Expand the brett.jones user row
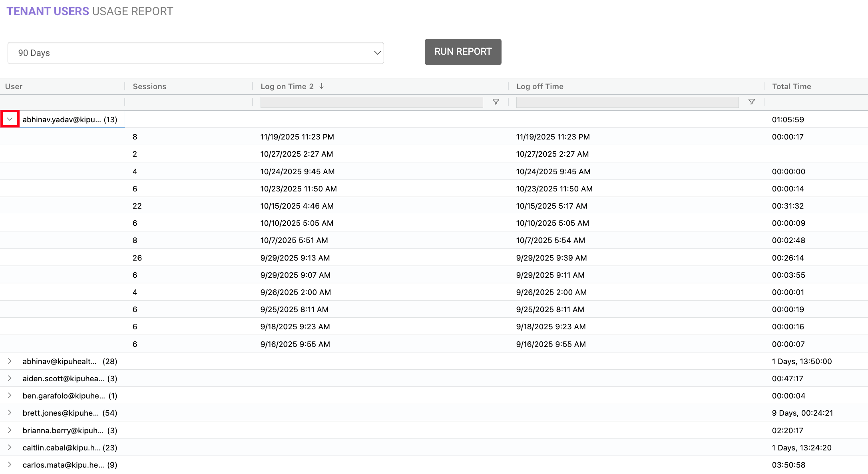The width and height of the screenshot is (868, 474). (x=10, y=413)
